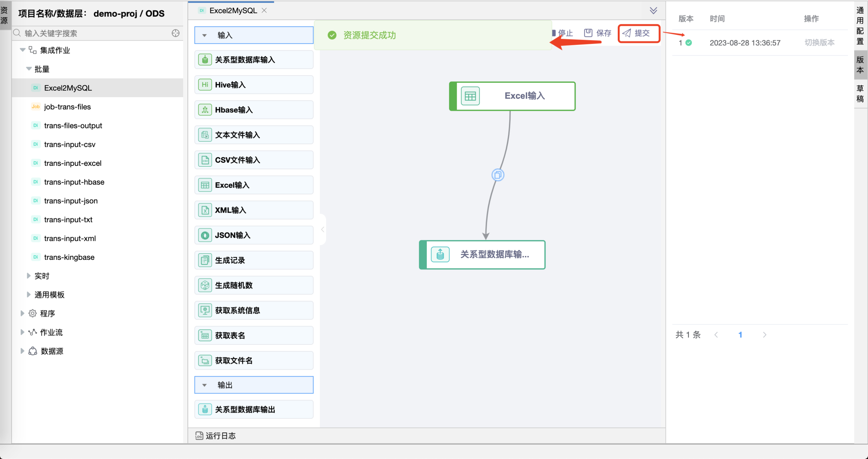
Task: Click the locate crosshair beside search box
Action: 176,33
